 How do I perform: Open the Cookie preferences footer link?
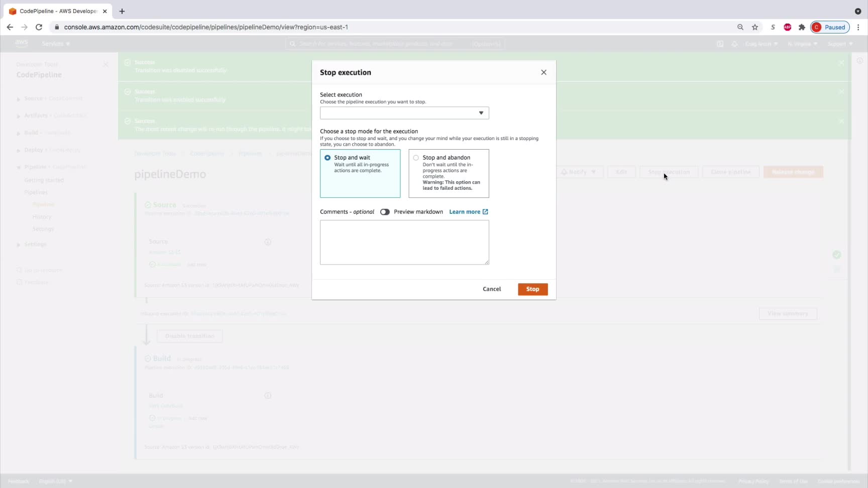838,481
